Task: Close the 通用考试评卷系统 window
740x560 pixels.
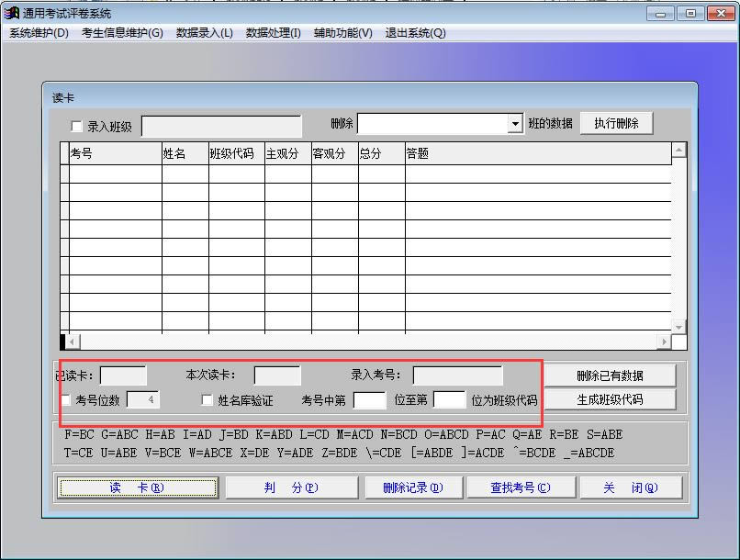Action: click(x=721, y=14)
